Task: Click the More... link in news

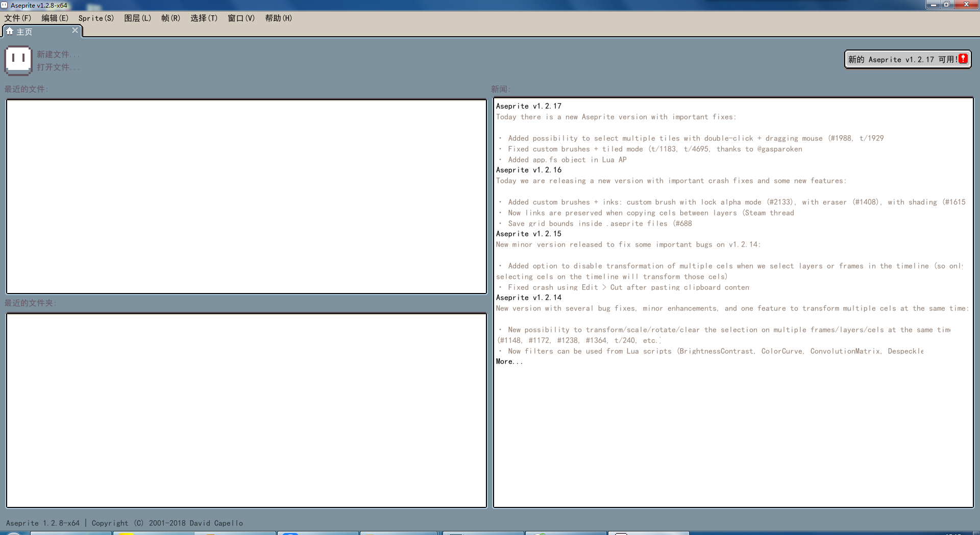Action: 509,361
